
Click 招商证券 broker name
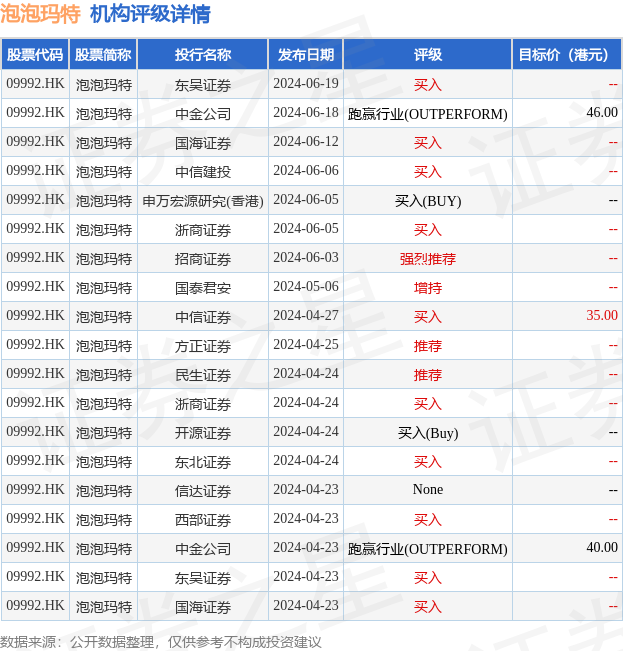[203, 259]
